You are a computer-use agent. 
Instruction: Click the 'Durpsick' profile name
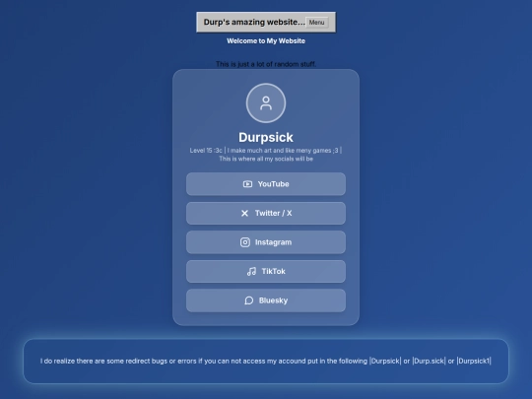coord(266,137)
